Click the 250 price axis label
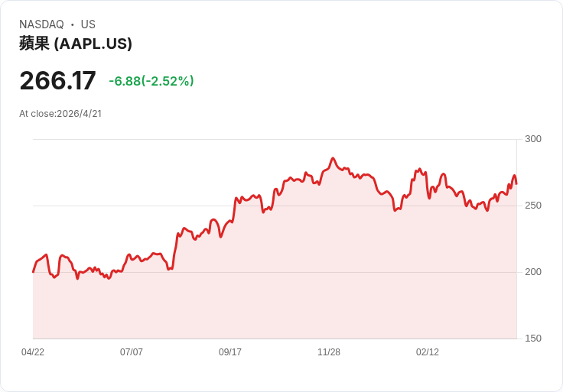Viewport: 563px width, 392px height. point(533,206)
